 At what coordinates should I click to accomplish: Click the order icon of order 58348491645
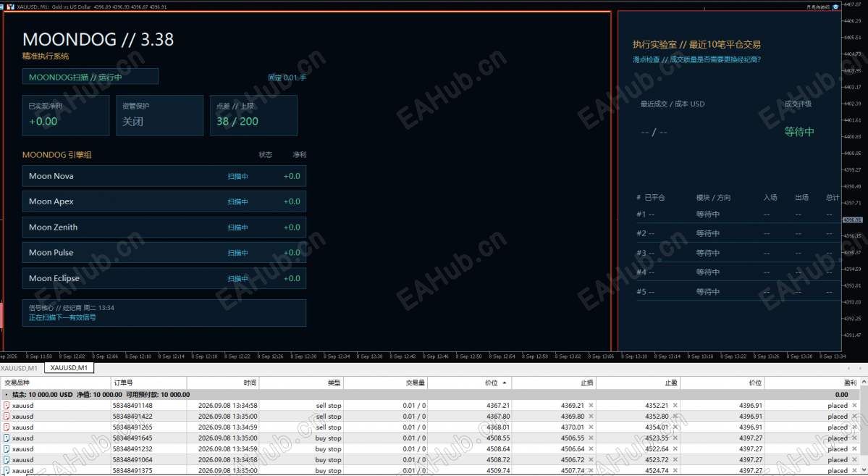tap(7, 438)
